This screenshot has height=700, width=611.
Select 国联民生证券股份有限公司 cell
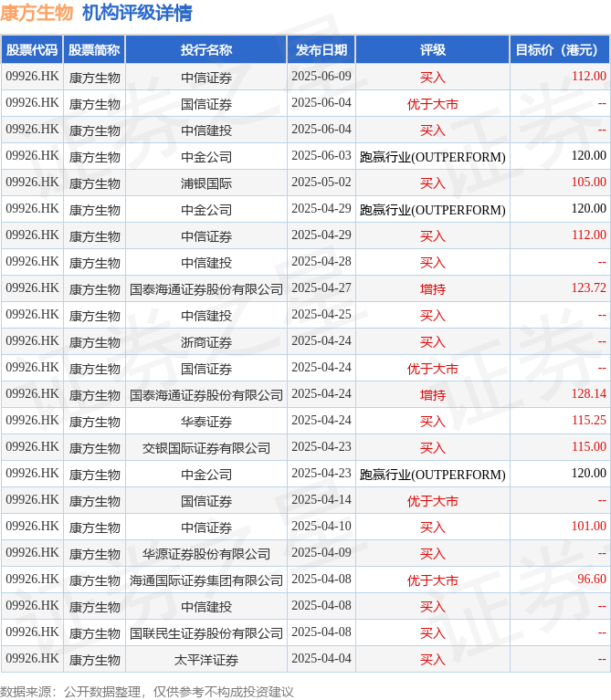(205, 633)
